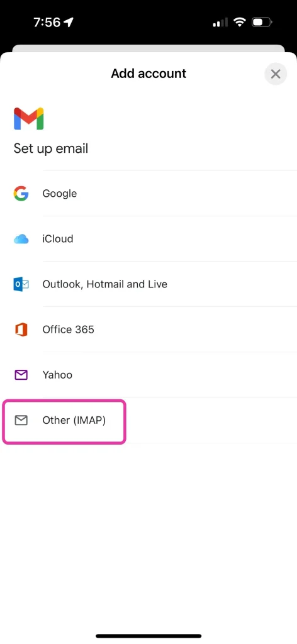Viewport: 297px width, 644px height.
Task: Tap the purple Yahoo mail icon
Action: tap(21, 375)
